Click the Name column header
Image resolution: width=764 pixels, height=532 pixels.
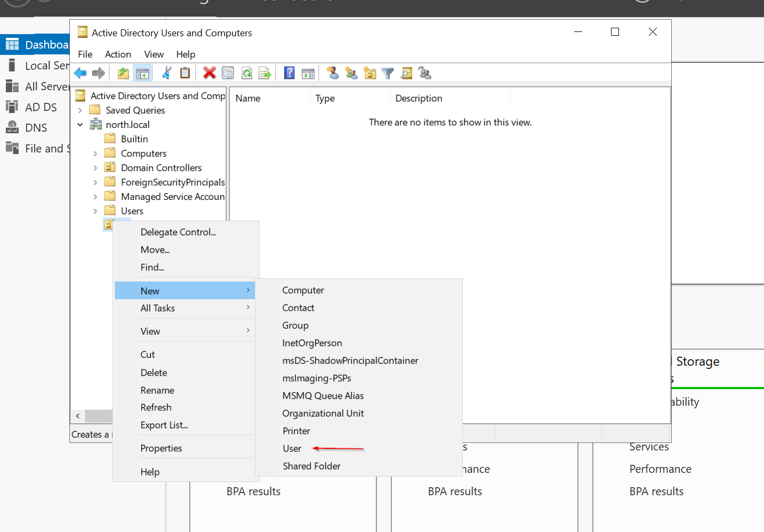pos(270,98)
